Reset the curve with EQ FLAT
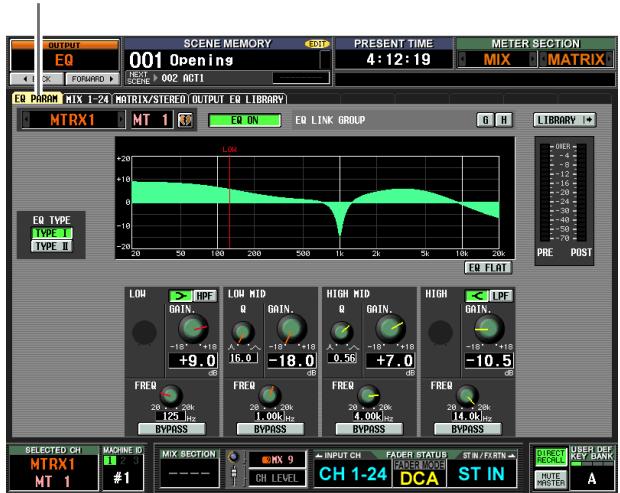Image resolution: width=620 pixels, height=493 pixels. [488, 268]
